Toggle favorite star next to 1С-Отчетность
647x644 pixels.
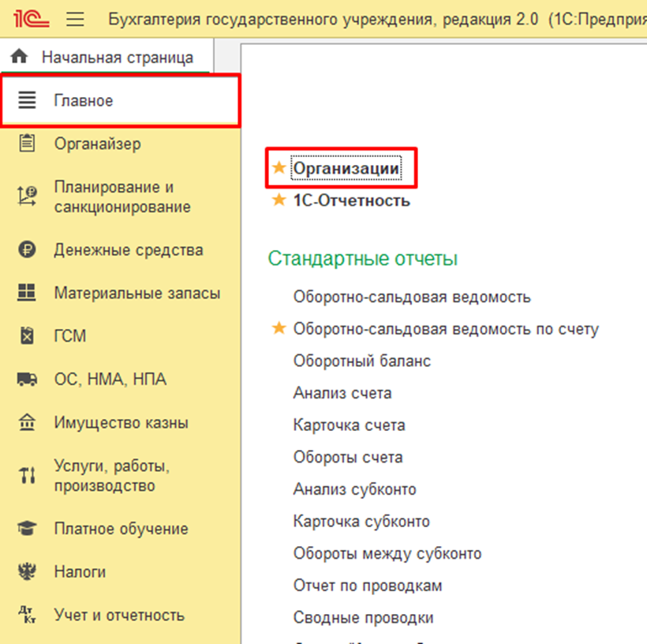(x=279, y=200)
